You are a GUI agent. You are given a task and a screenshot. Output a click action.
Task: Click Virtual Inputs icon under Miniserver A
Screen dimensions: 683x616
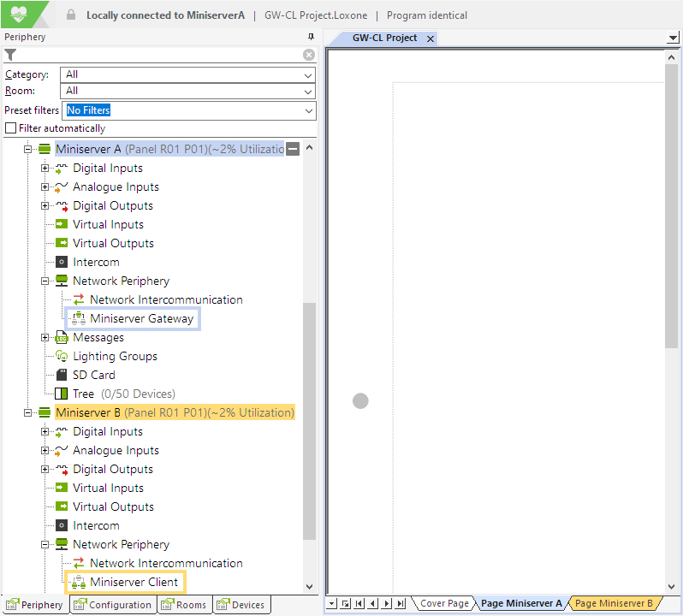pyautogui.click(x=62, y=224)
